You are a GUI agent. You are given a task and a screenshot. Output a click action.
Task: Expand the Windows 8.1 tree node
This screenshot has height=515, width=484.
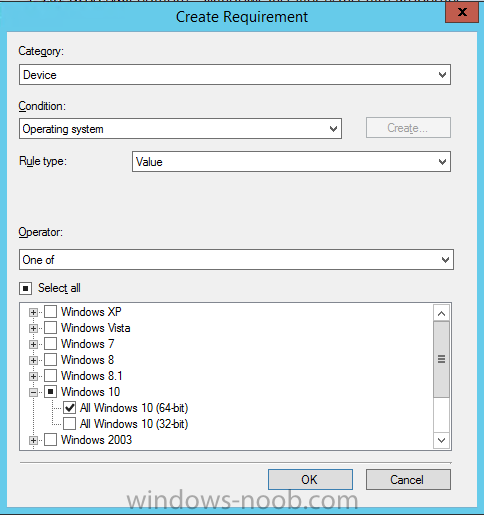point(33,376)
